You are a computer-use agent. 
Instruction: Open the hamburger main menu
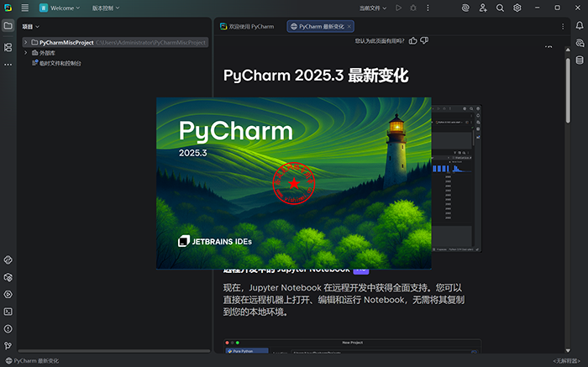click(24, 8)
